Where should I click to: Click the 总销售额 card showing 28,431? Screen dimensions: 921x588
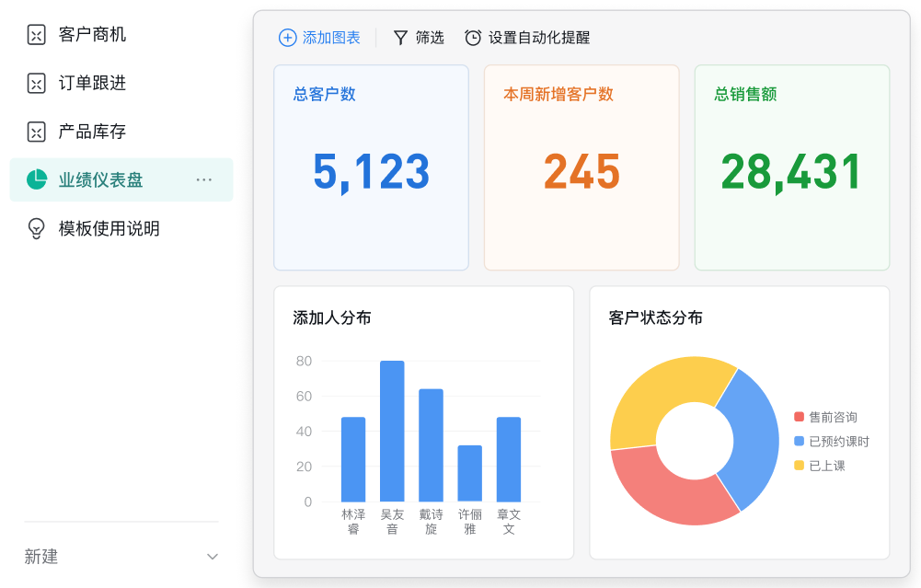[792, 167]
